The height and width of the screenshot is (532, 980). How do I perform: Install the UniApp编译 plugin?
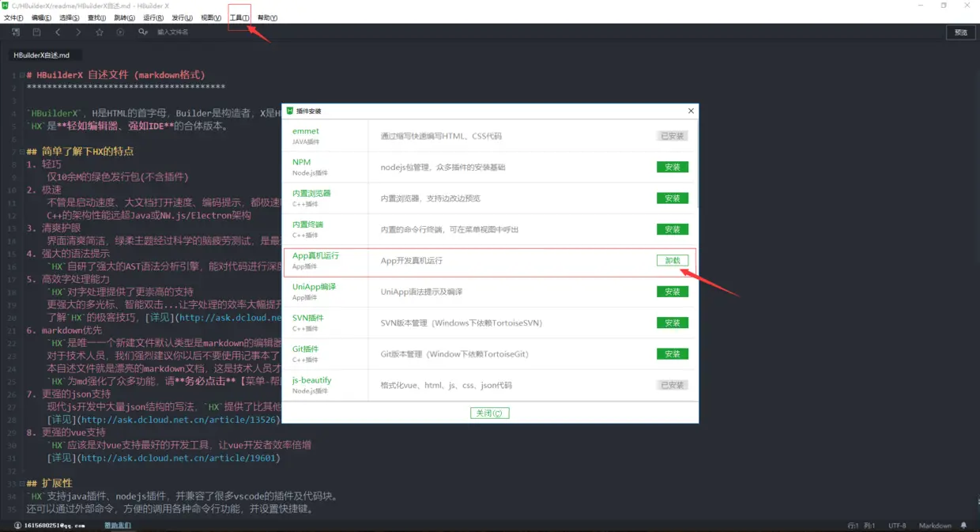672,292
